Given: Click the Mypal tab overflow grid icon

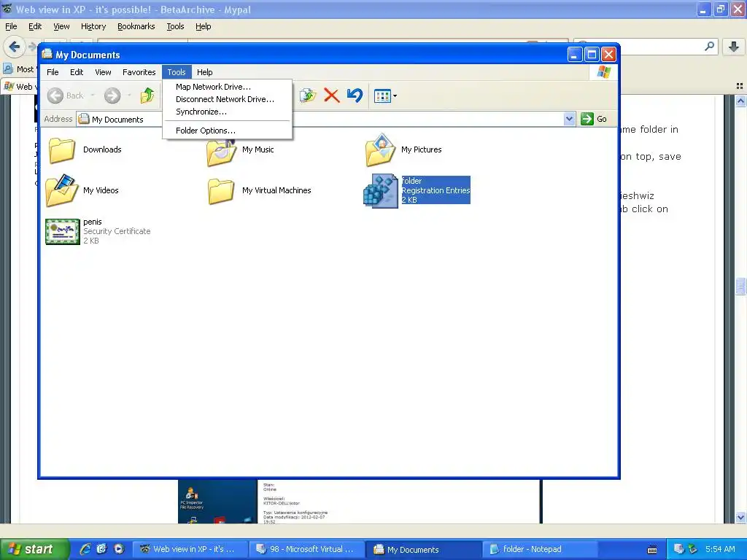Looking at the screenshot, I should (x=740, y=86).
